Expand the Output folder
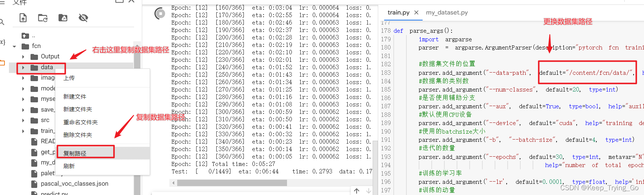The image size is (644, 195). pos(23,57)
